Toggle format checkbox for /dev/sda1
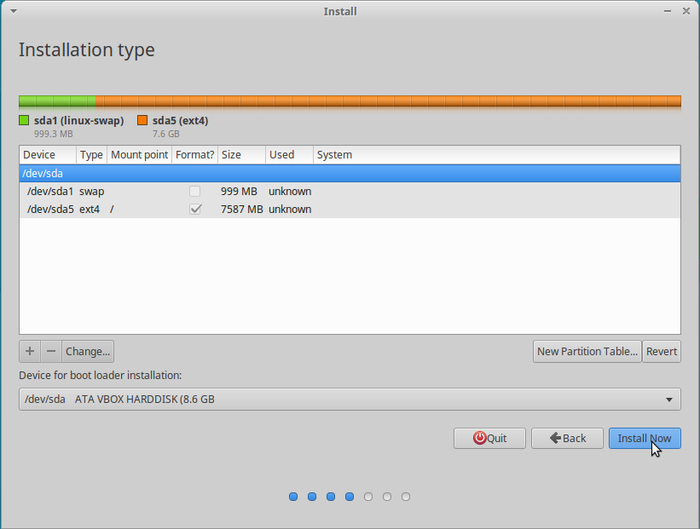The image size is (700, 529). point(195,192)
